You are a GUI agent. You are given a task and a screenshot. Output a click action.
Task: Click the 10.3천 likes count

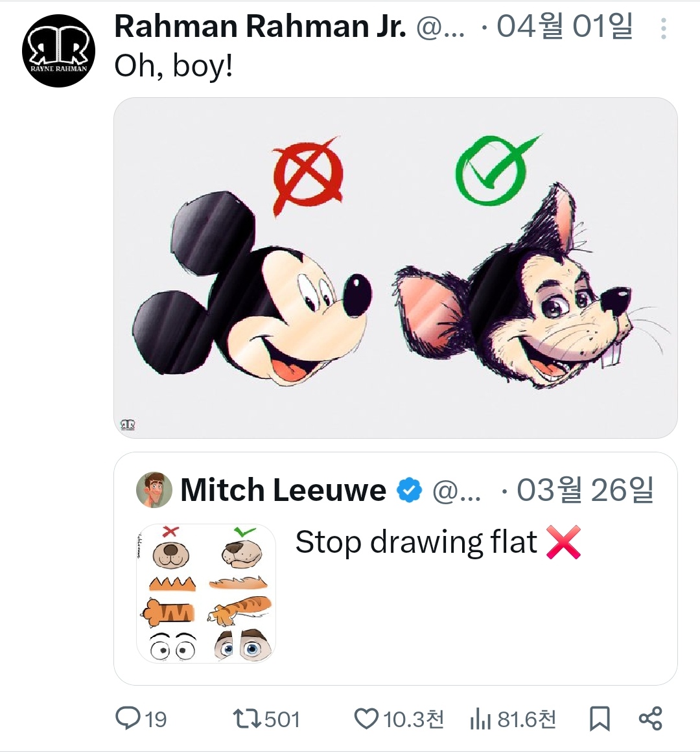(414, 719)
